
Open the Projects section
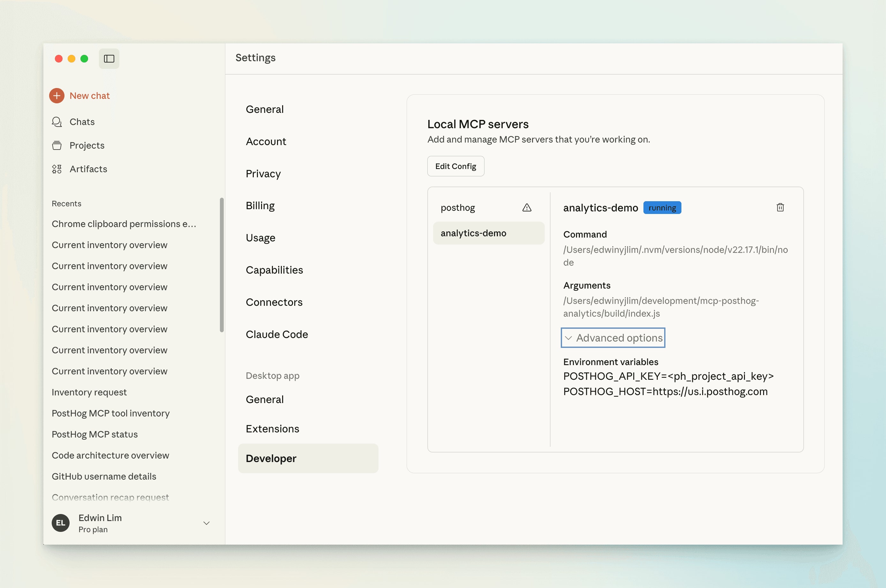(87, 145)
